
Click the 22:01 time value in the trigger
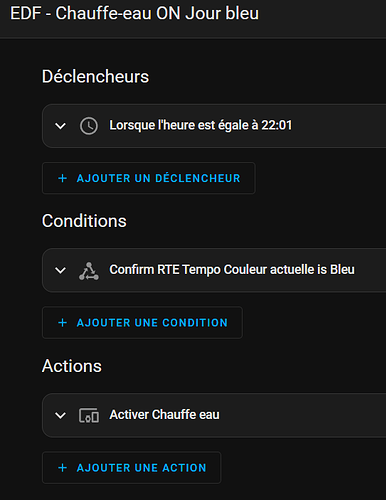tap(277, 125)
